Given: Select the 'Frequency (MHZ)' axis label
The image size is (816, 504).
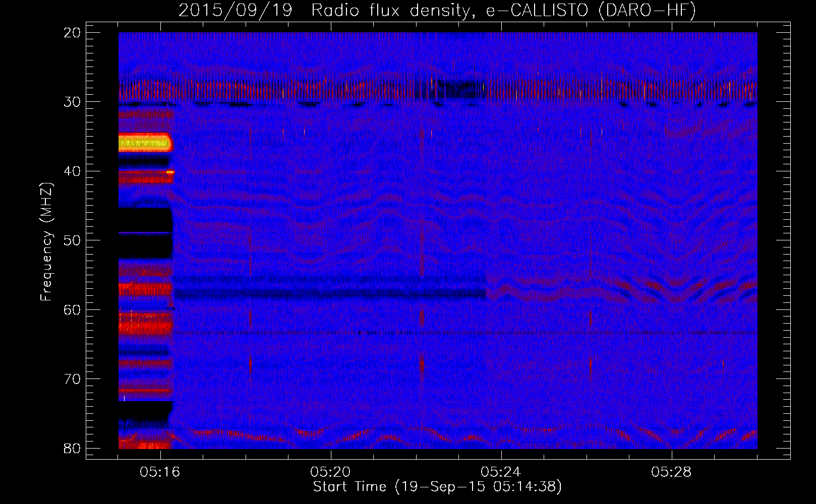Looking at the screenshot, I should [x=46, y=242].
